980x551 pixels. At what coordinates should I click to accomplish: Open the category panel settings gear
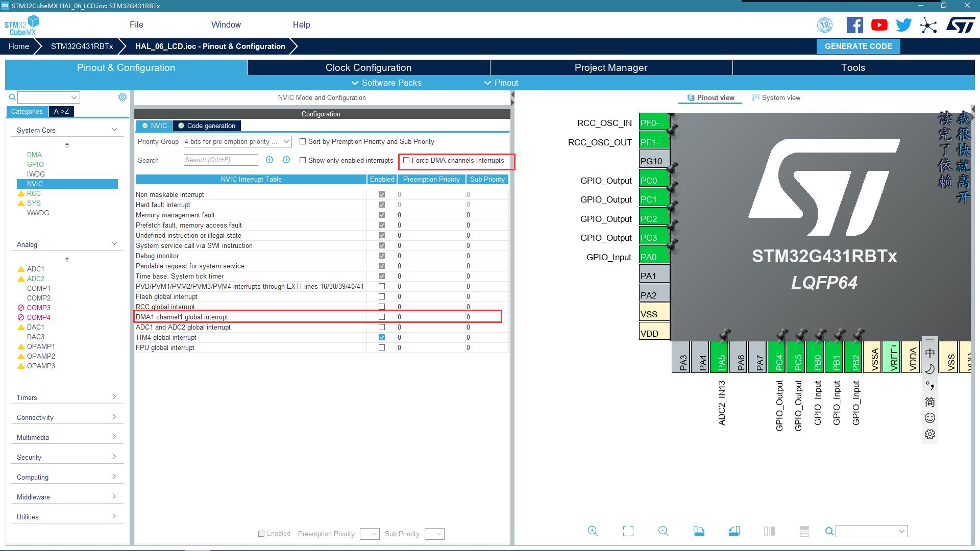click(122, 97)
